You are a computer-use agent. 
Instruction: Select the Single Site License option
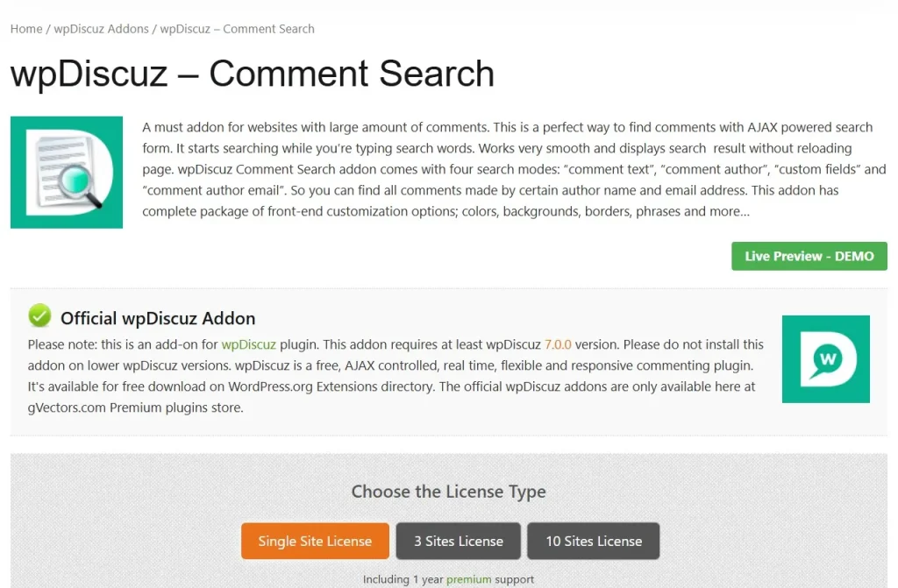click(314, 541)
